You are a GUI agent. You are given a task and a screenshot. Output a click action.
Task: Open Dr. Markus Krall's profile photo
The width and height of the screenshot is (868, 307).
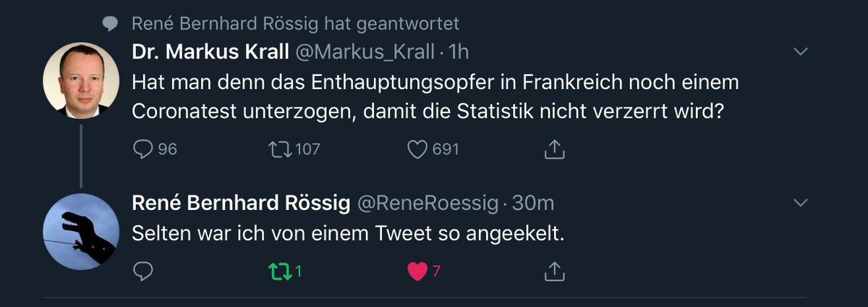[81, 80]
